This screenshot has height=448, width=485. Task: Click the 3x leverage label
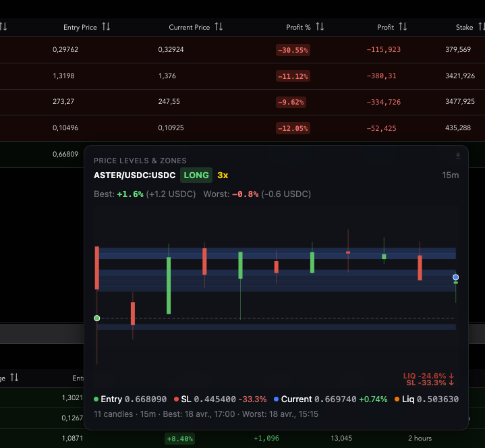[223, 175]
